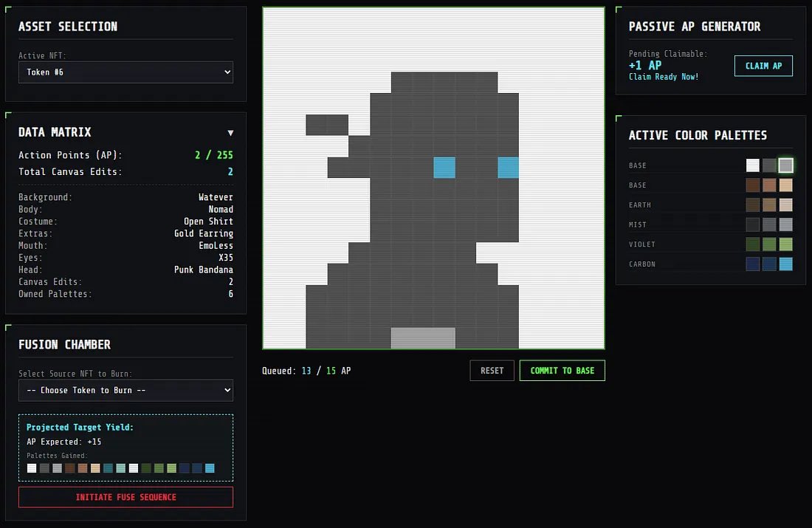
Task: Choose the dark gray swatch in the gray BASE palette
Action: point(769,165)
